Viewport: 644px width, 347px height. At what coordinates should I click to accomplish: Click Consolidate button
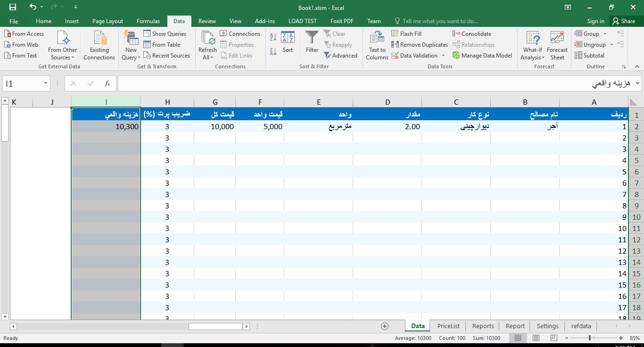click(472, 34)
